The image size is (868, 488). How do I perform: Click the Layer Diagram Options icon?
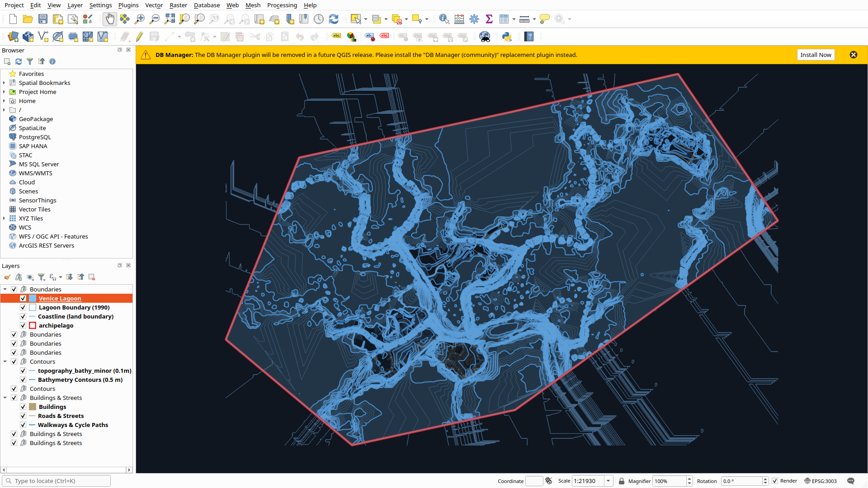click(351, 37)
